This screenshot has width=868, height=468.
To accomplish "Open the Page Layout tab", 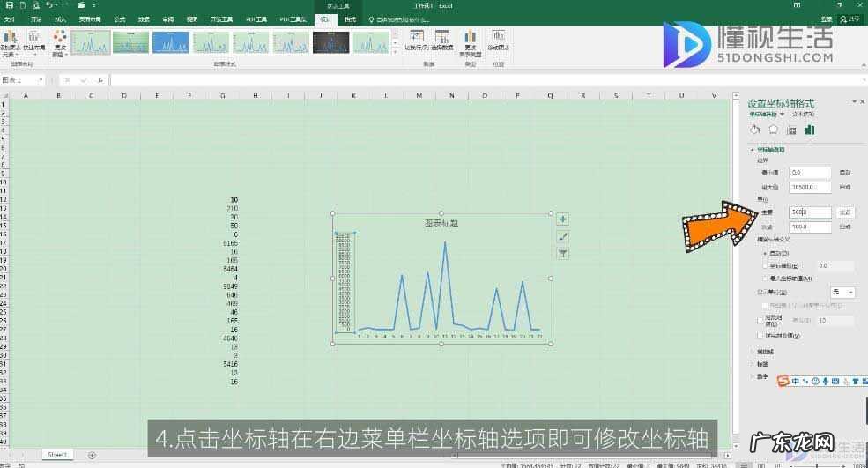I will click(90, 19).
